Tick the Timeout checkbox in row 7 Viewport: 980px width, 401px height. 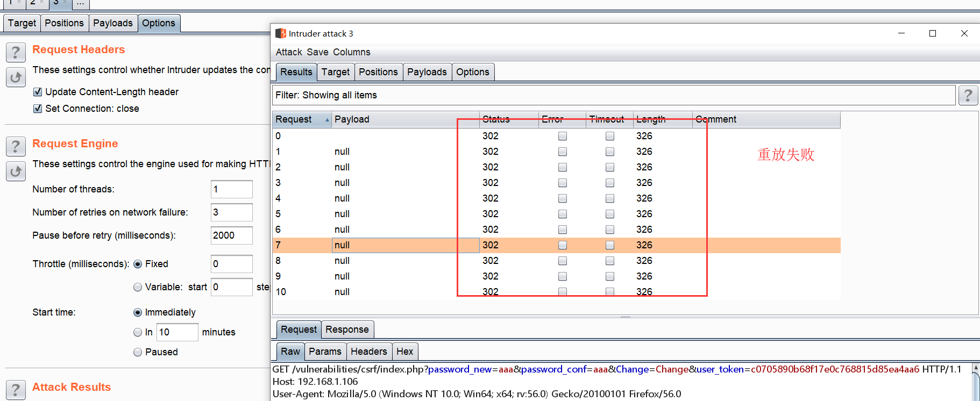pyautogui.click(x=610, y=245)
